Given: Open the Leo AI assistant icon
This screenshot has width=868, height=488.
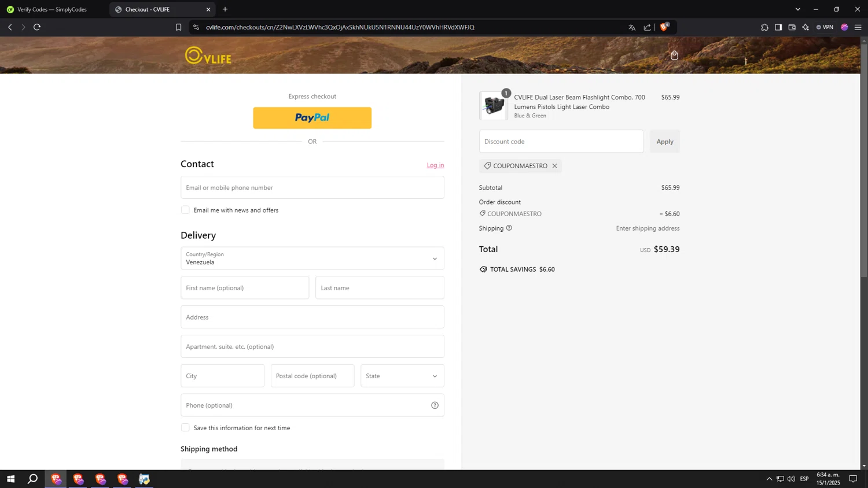Looking at the screenshot, I should click(806, 27).
